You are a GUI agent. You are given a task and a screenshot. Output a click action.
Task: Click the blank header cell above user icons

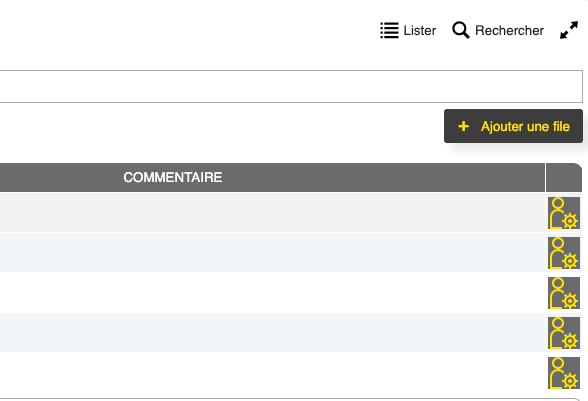click(x=564, y=177)
